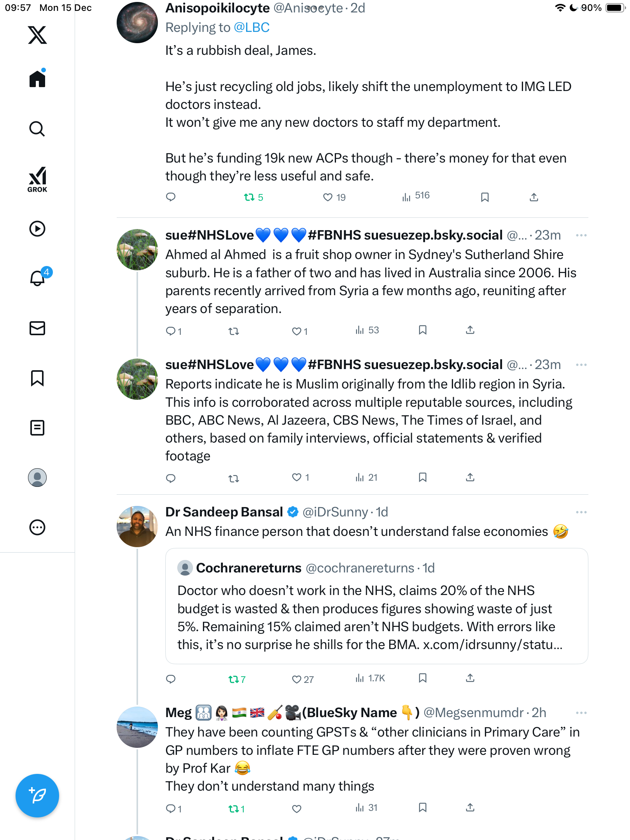Expand more menu in left sidebar
Screen dimensions: 630x840
click(x=37, y=527)
